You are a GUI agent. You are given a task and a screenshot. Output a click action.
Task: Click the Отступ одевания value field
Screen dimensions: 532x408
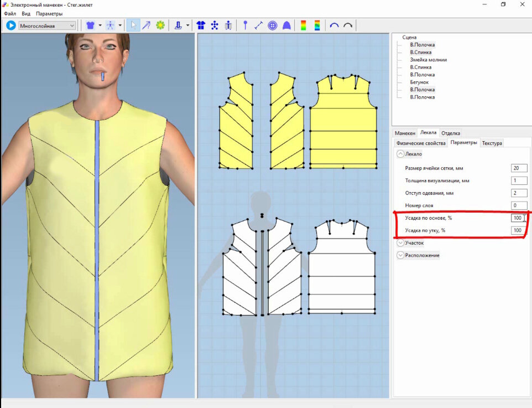(519, 193)
